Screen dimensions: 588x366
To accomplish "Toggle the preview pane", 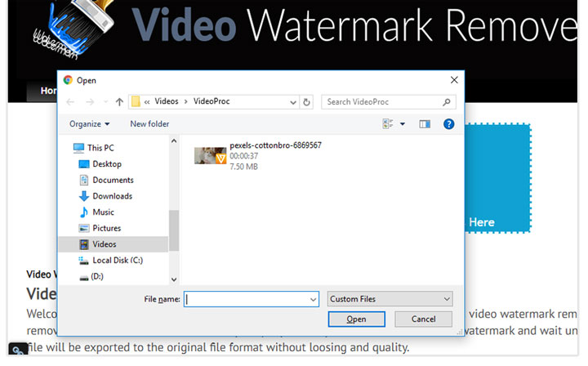I will (x=425, y=123).
